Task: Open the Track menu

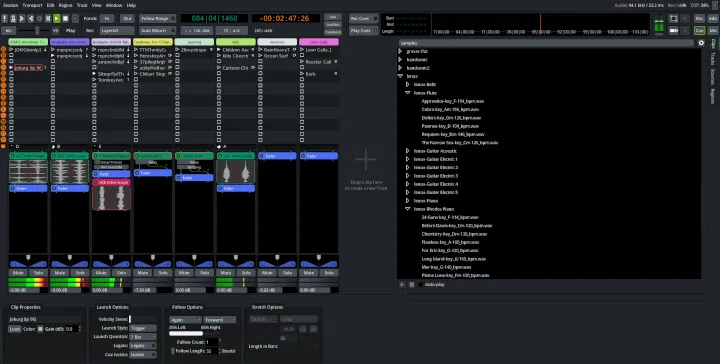Action: (x=82, y=5)
